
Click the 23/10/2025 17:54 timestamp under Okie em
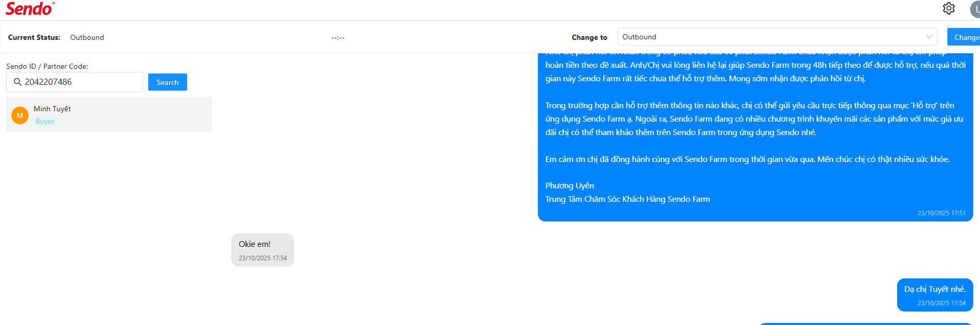coord(263,258)
